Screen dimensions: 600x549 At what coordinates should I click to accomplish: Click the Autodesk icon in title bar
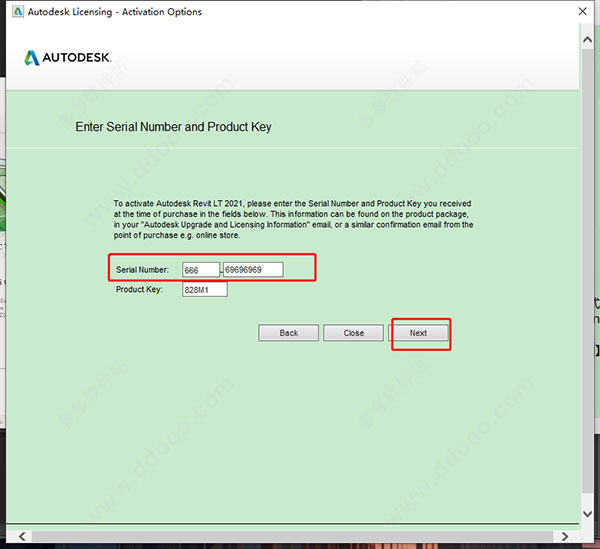coord(18,11)
